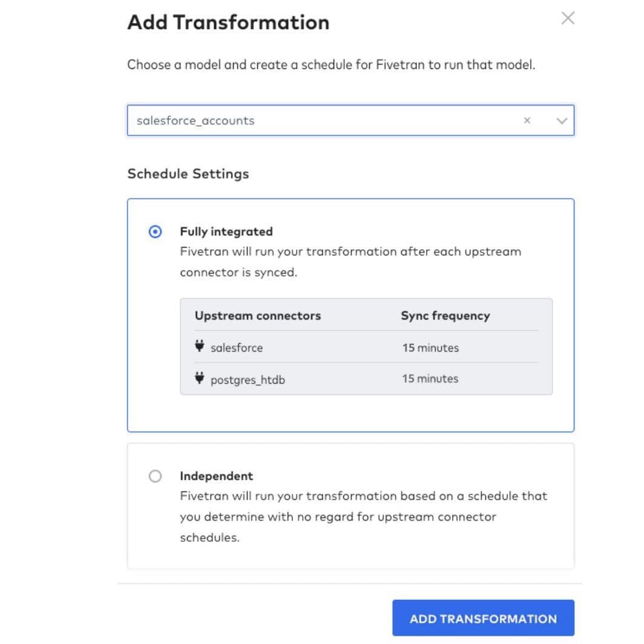Click the Schedule Settings heading
The width and height of the screenshot is (644, 644).
tap(188, 174)
